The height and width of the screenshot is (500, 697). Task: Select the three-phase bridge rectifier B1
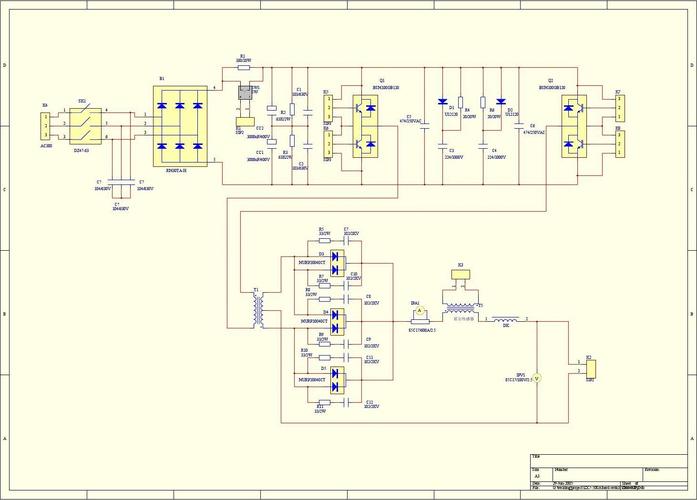point(180,126)
